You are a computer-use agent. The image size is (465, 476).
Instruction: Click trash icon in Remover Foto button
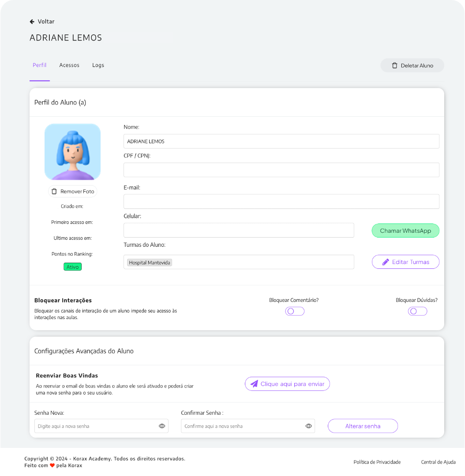pos(54,191)
